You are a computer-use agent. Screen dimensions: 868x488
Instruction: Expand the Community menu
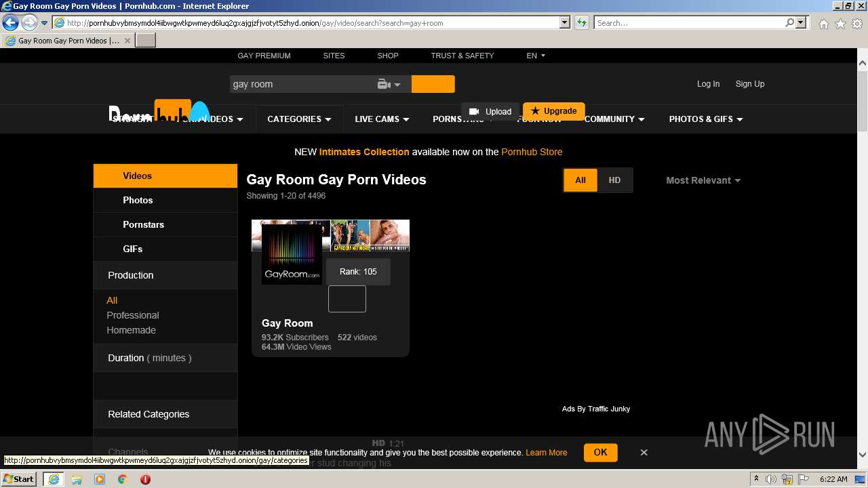[x=614, y=119]
